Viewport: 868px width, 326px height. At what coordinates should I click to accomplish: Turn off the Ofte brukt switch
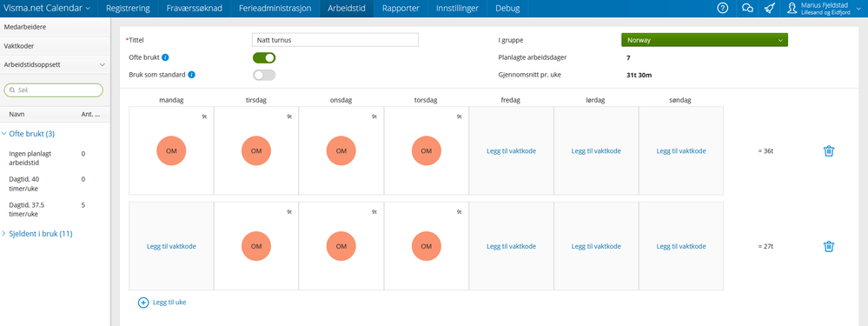264,57
